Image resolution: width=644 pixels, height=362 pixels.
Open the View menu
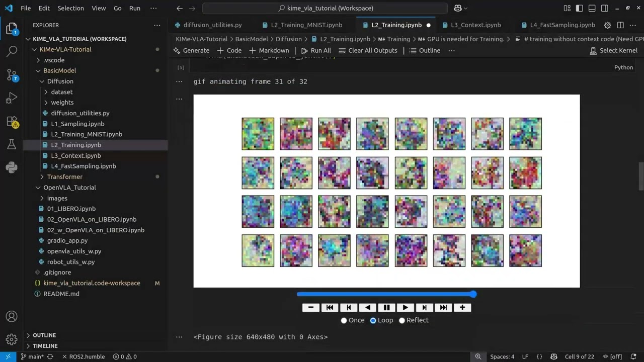pyautogui.click(x=99, y=8)
